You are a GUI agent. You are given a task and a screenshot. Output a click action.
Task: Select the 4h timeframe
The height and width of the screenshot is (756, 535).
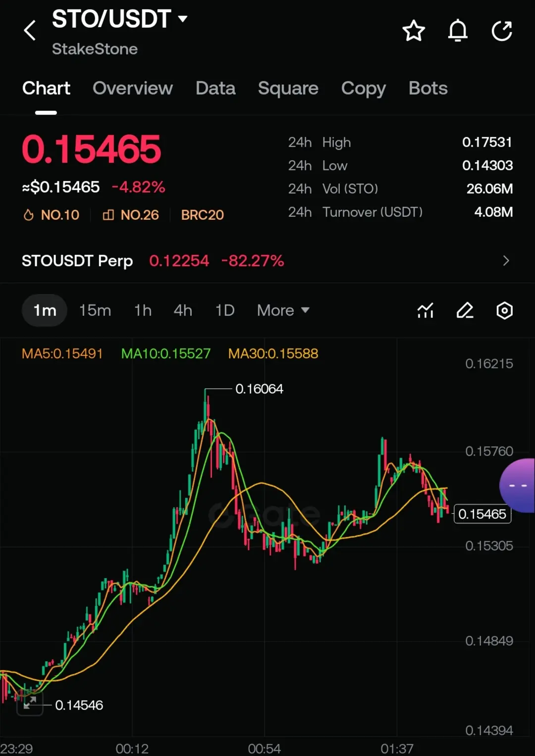click(183, 310)
